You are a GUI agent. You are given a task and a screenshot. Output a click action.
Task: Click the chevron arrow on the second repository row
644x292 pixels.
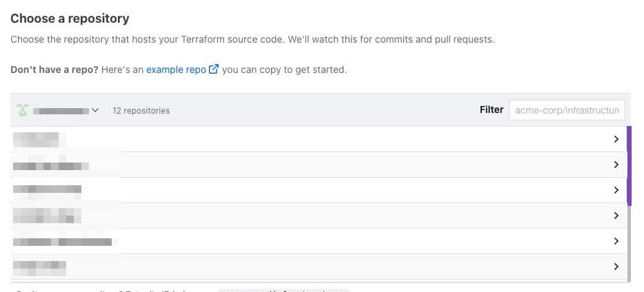pos(616,165)
